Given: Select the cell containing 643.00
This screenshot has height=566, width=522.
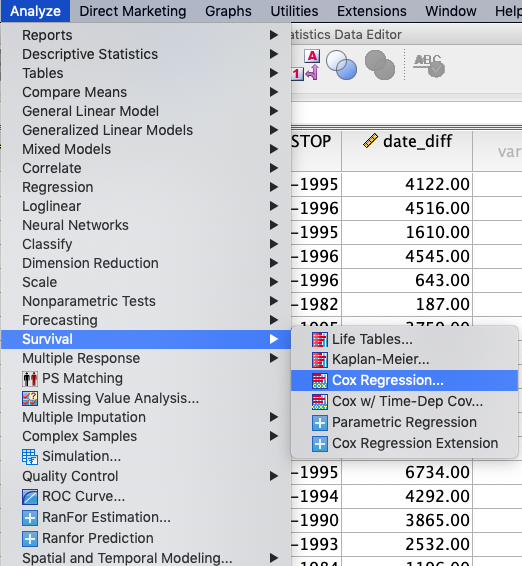Looking at the screenshot, I should coord(407,280).
